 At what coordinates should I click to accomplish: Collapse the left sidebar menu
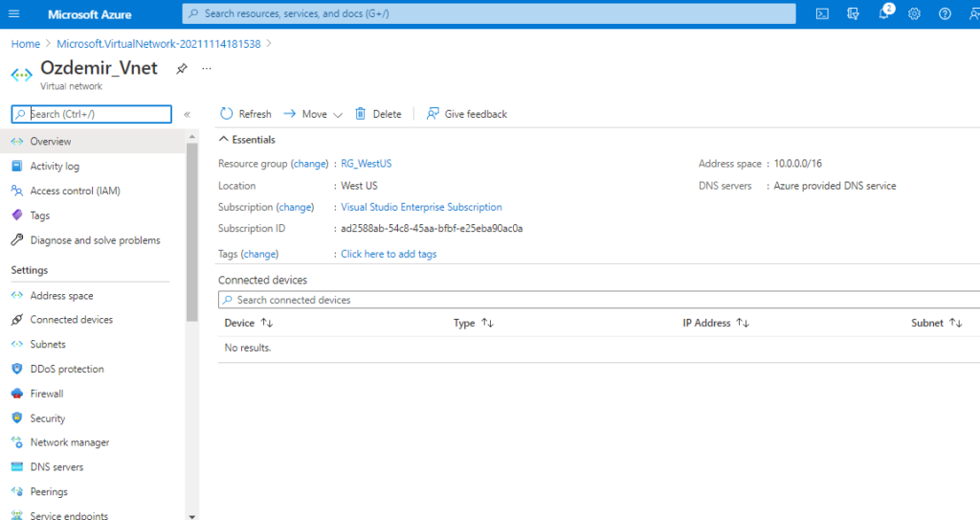pos(187,114)
